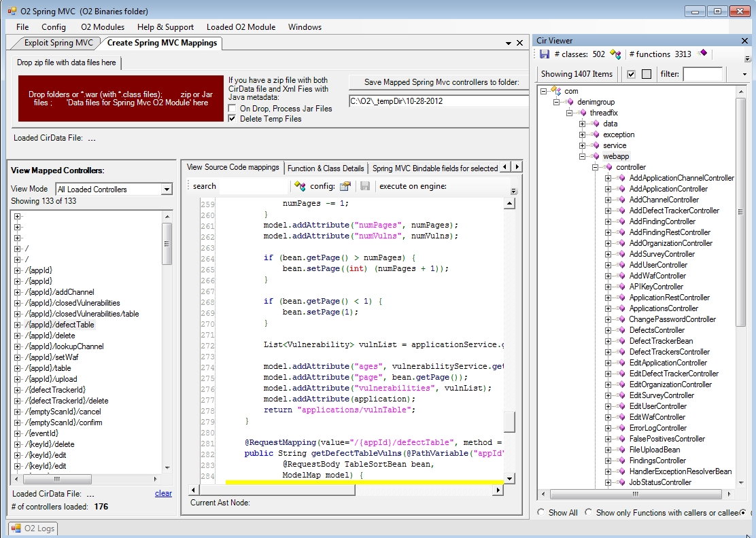Click the class icon beside the search box

click(x=299, y=186)
